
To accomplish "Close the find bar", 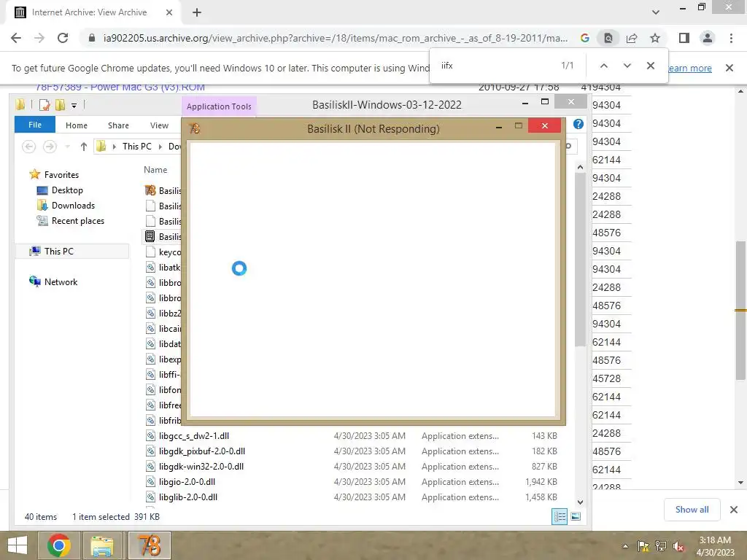I will tap(650, 66).
